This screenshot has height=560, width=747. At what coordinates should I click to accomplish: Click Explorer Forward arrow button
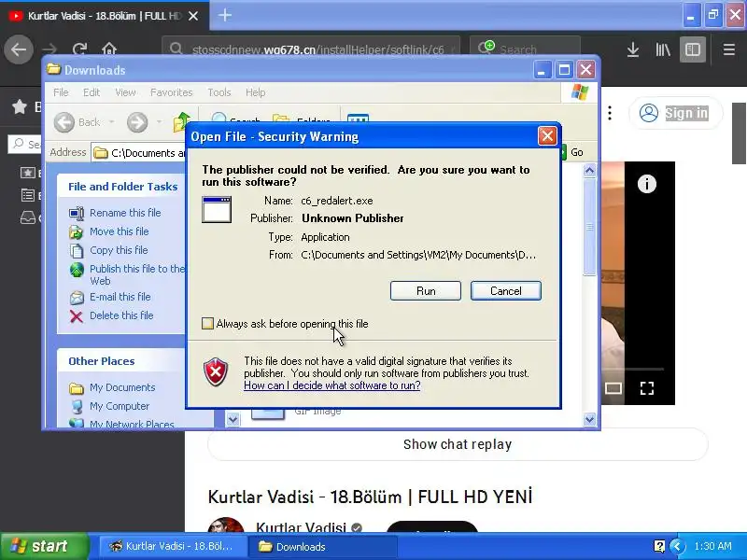click(x=137, y=122)
